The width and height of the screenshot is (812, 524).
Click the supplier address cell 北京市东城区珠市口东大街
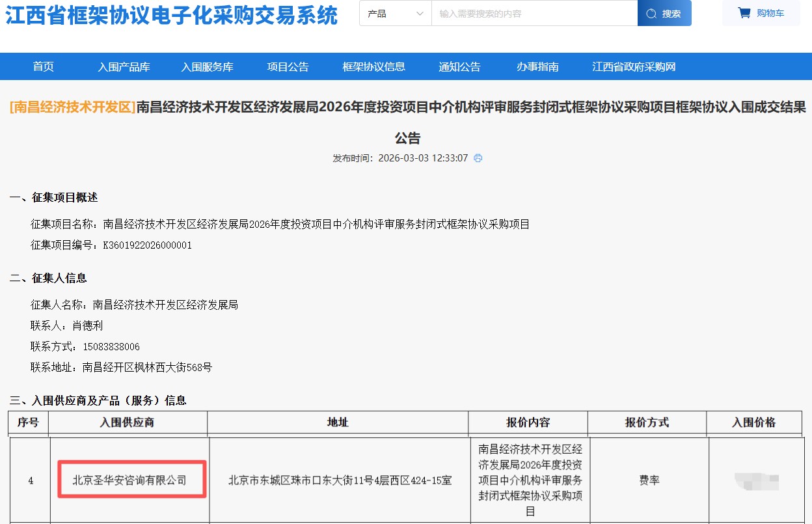(340, 480)
